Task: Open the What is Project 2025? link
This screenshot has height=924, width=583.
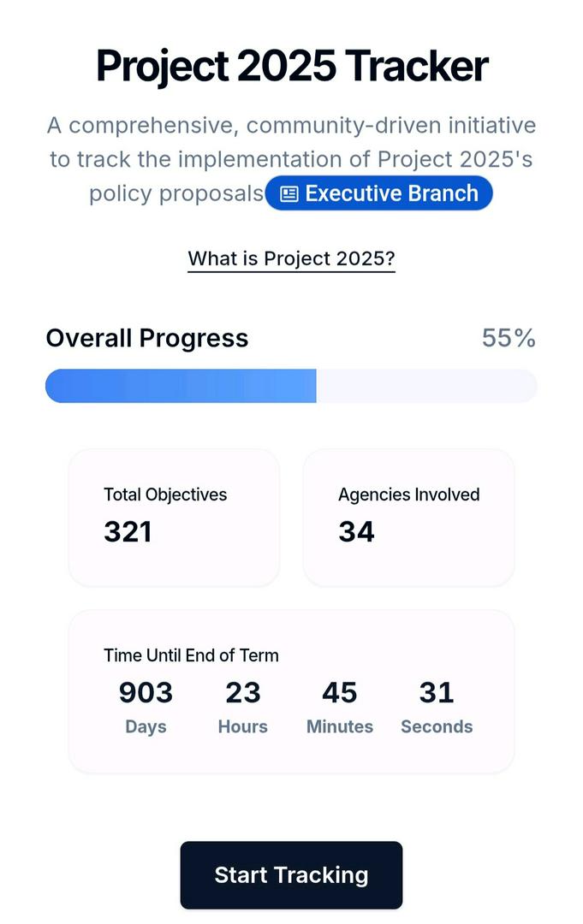Action: point(291,258)
